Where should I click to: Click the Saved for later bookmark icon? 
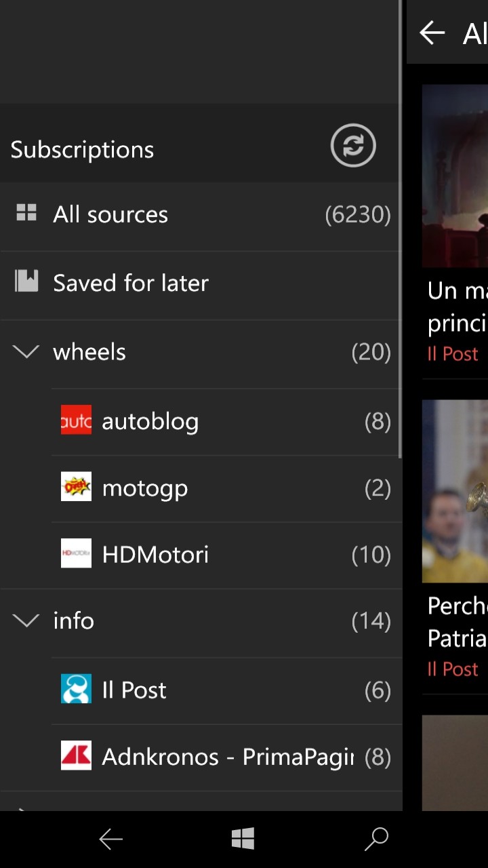pos(26,281)
